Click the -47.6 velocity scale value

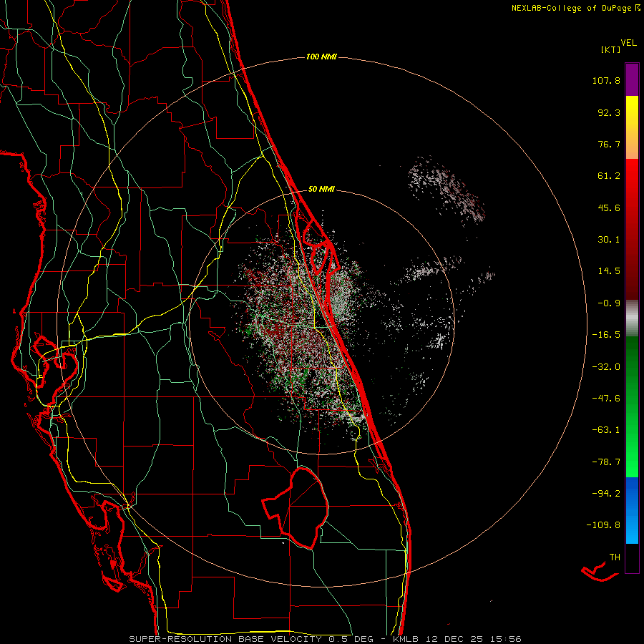606,399
